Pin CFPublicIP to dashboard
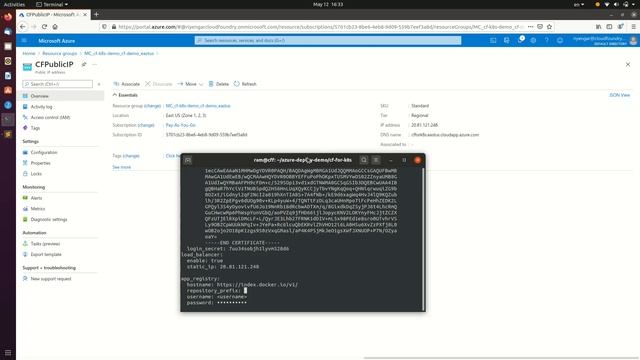The image size is (640, 360). click(x=84, y=64)
